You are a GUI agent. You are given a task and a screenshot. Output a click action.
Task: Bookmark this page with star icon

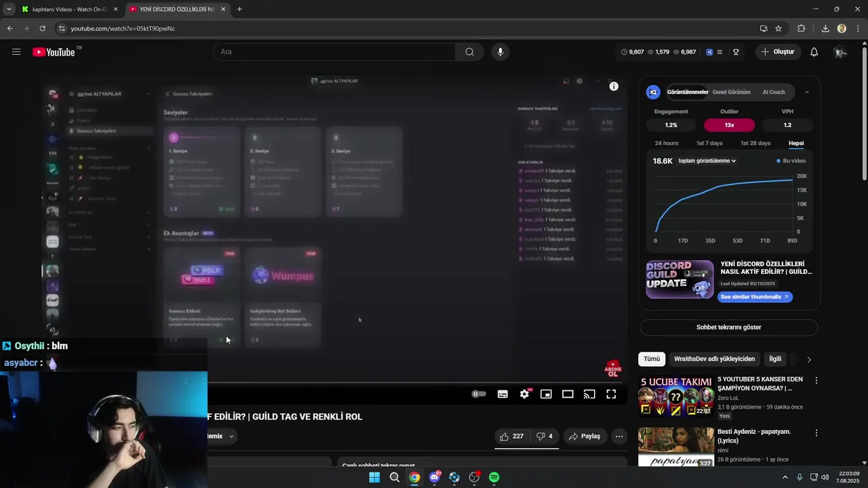click(778, 28)
